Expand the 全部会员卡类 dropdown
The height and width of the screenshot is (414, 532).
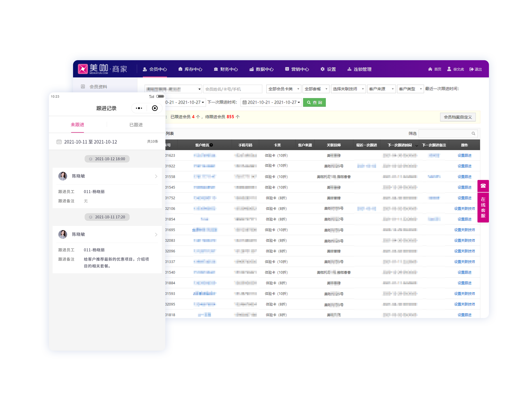pos(284,89)
